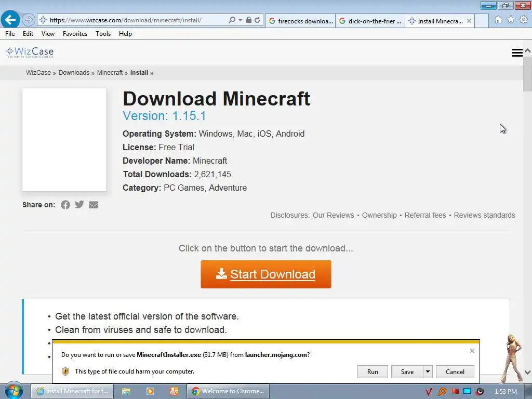Screen dimensions: 532x399
Task: Click the WizCase logo
Action: pos(30,52)
